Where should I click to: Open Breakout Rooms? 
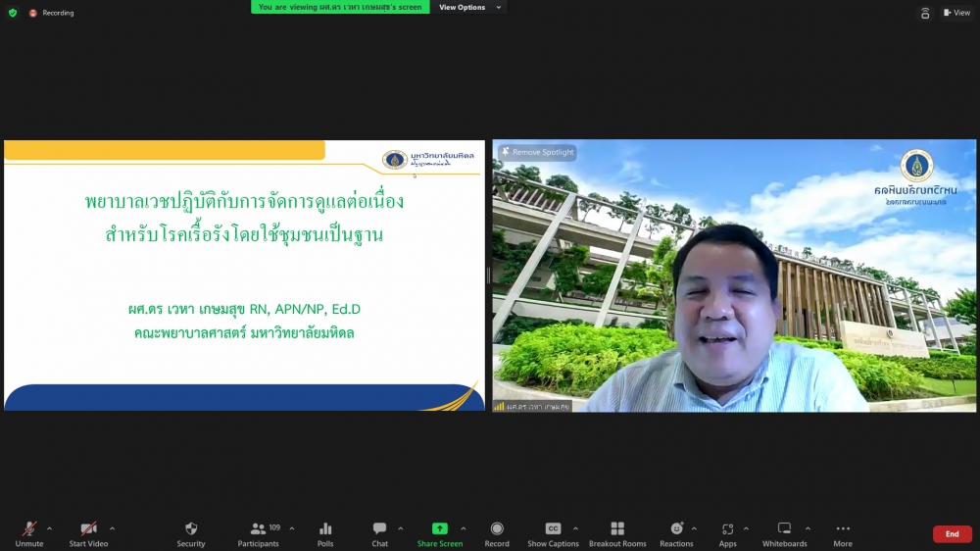click(617, 529)
